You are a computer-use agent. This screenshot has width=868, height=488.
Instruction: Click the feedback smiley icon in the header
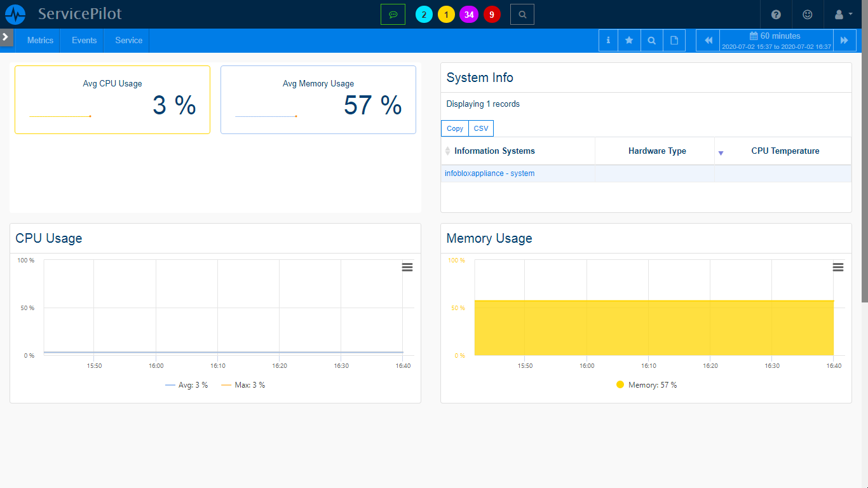808,14
